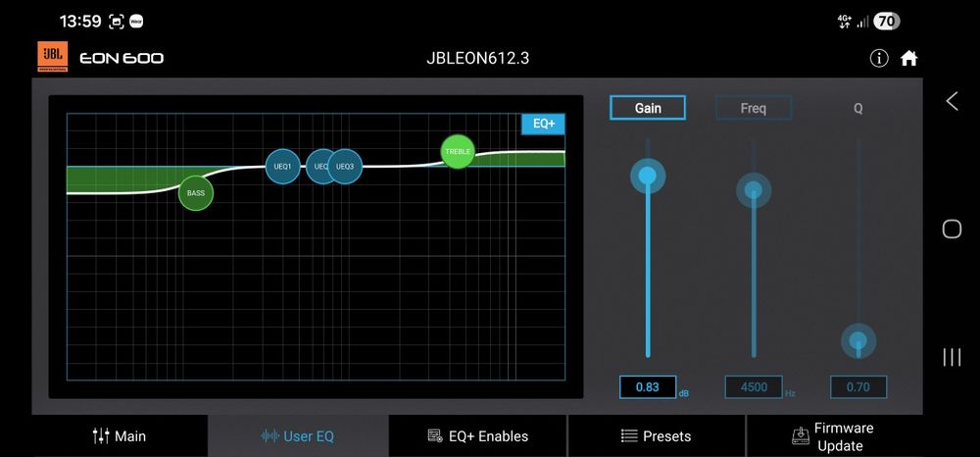This screenshot has width=980, height=457.
Task: Select the Freq parameter button
Action: (x=753, y=108)
